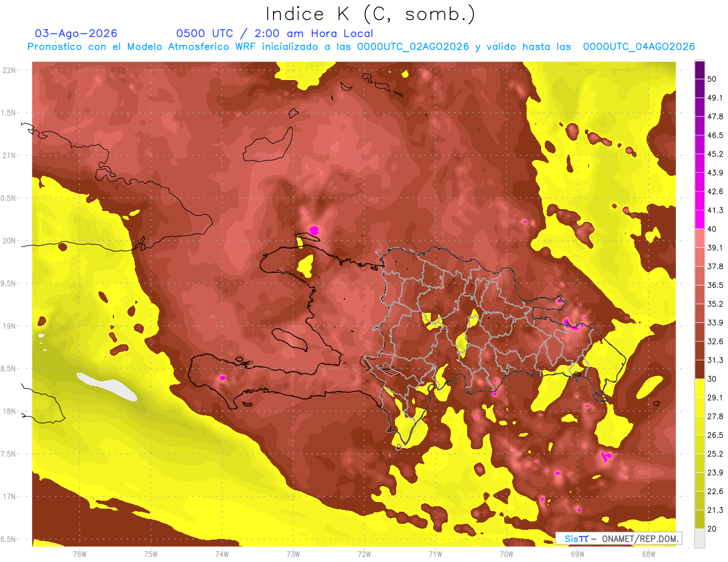Click the "46.5" value on the color scale
This screenshot has height=562, width=728.
pos(715,135)
